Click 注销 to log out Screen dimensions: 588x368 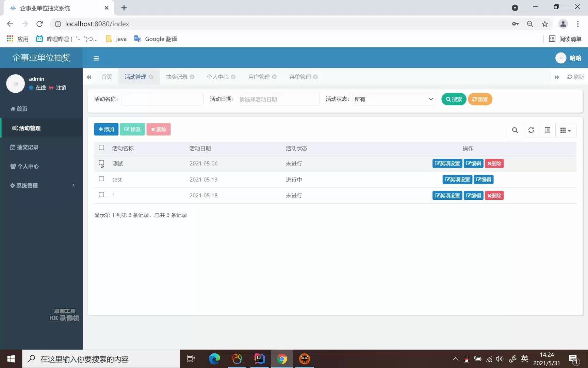tap(58, 88)
